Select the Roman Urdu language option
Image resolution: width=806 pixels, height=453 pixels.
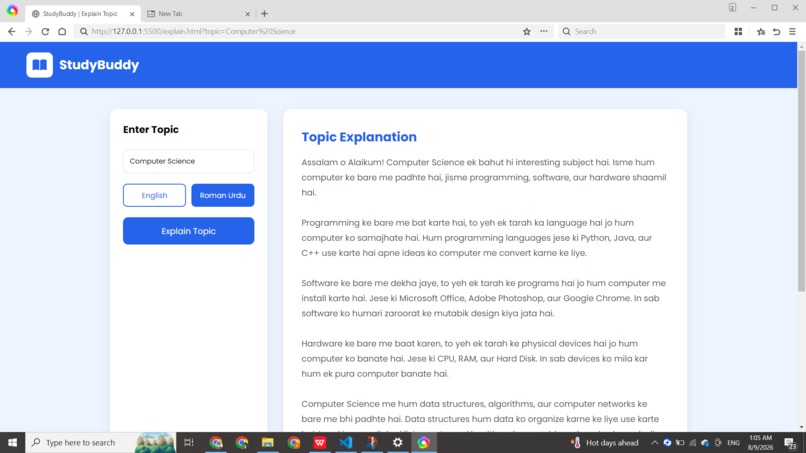[x=223, y=195]
